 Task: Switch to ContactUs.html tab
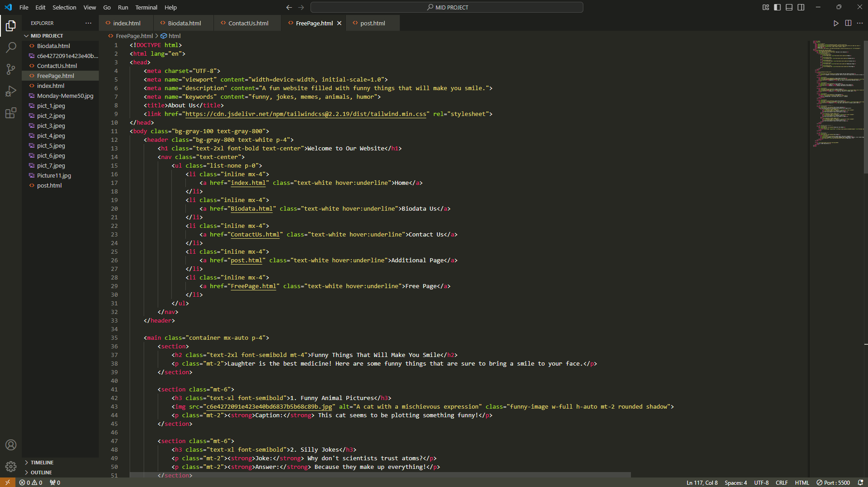248,23
